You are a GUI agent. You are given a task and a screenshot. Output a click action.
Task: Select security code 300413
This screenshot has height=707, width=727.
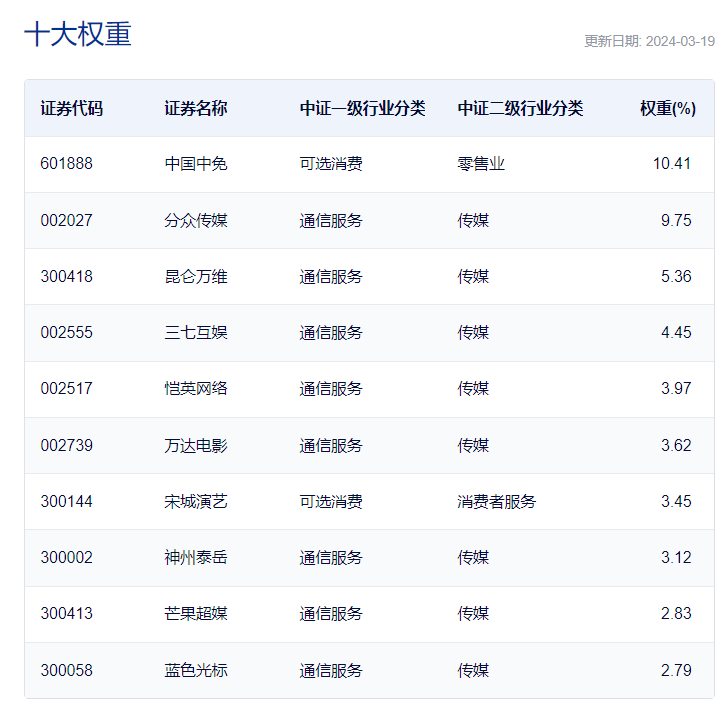coord(66,614)
